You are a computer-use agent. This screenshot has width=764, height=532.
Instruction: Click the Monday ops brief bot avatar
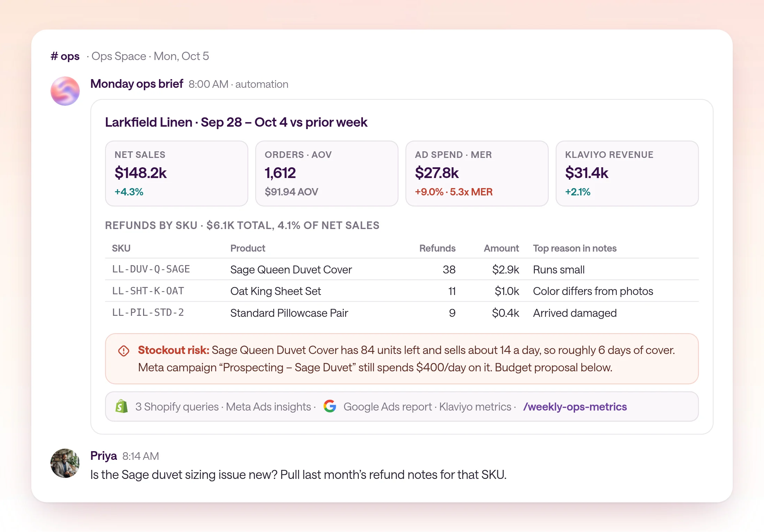(x=65, y=91)
